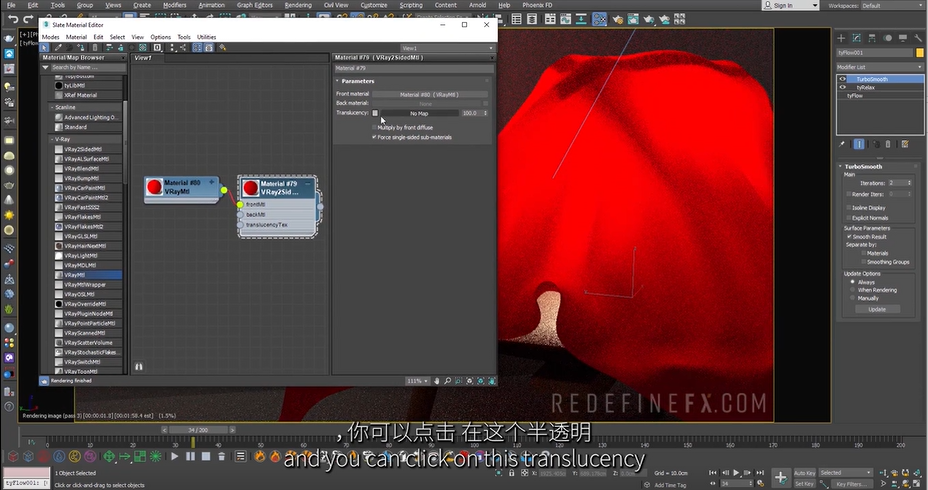
Task: Open the View1 dropdown in Slate toolbar
Action: 447,48
